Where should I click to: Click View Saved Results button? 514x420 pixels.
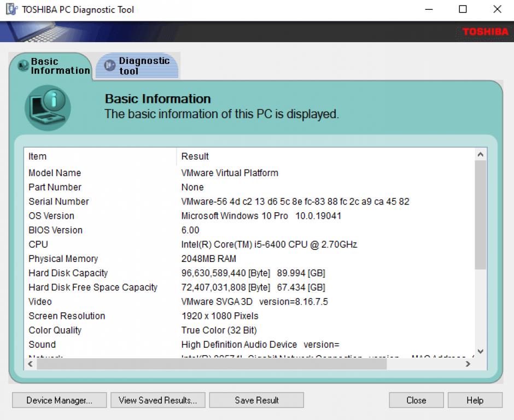157,400
